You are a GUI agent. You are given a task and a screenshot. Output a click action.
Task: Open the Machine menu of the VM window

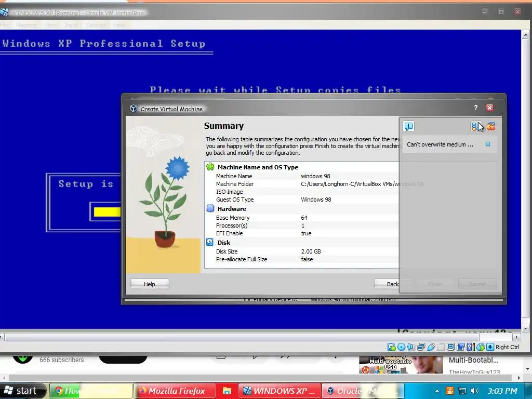pos(26,25)
